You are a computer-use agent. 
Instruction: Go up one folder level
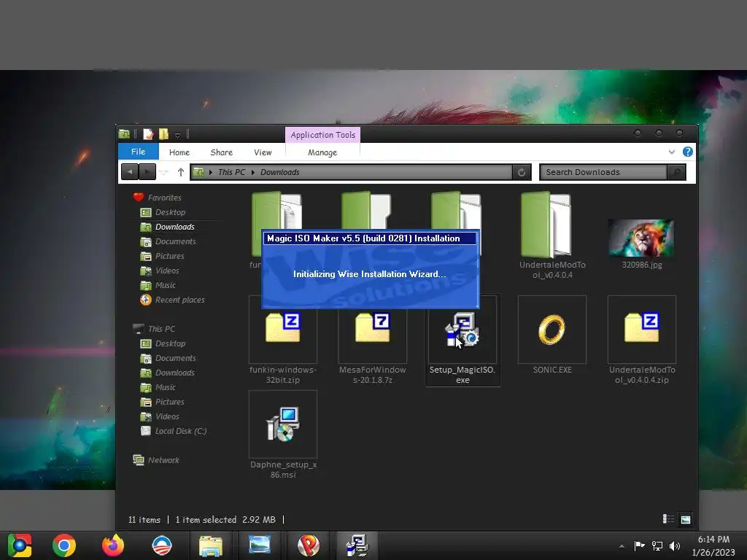point(181,172)
